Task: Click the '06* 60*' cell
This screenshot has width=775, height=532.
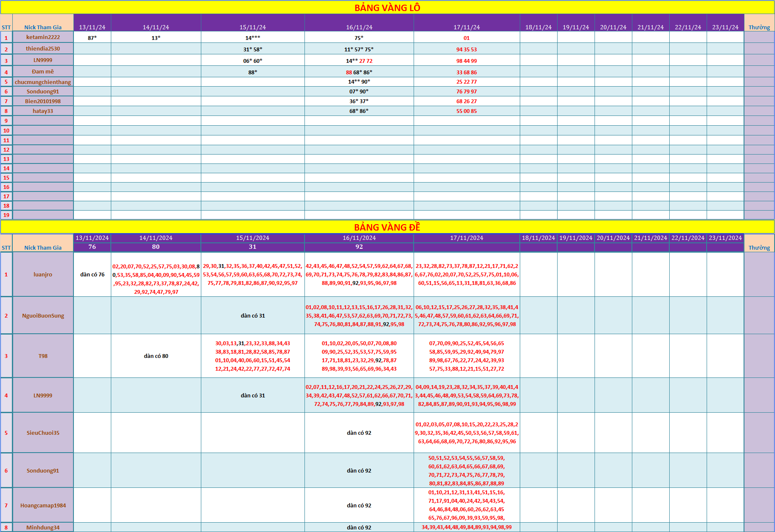Action: [x=253, y=60]
